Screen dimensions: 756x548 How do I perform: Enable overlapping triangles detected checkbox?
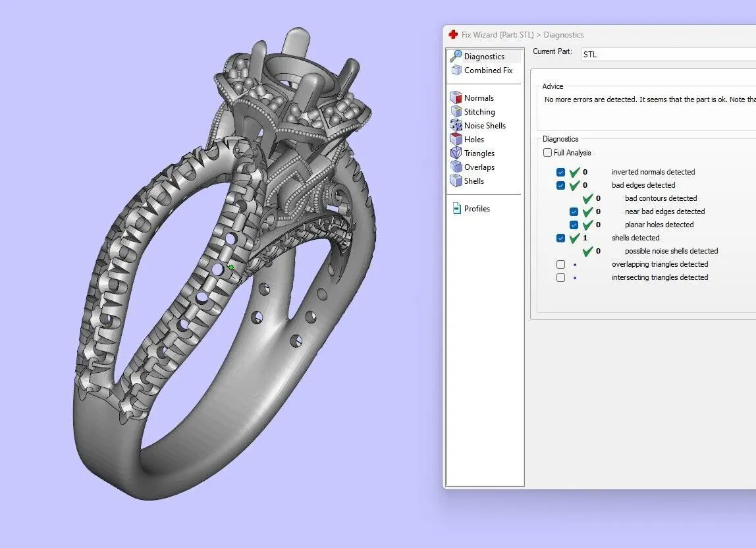(560, 264)
